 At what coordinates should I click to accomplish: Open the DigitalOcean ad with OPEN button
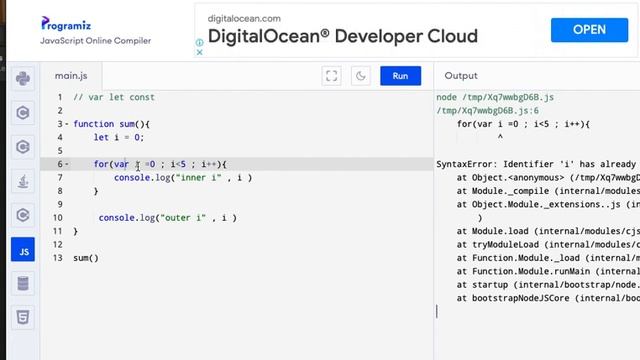pos(589,30)
